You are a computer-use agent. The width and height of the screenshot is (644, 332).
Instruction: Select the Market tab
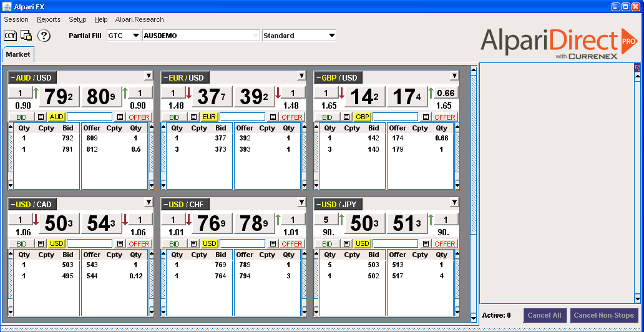pos(17,54)
